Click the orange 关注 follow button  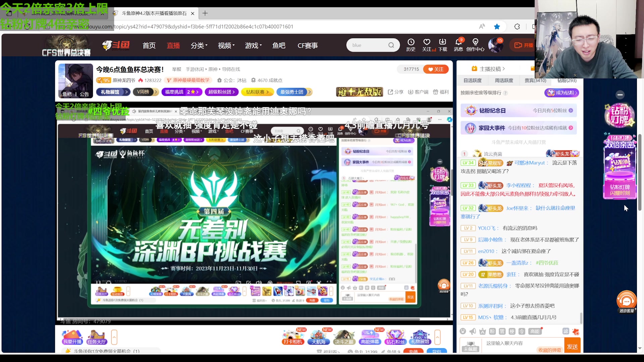pos(436,69)
